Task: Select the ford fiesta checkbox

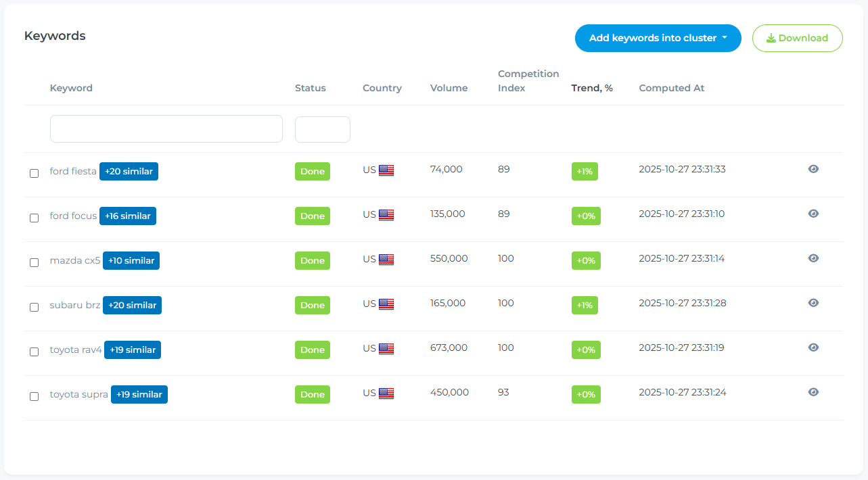Action: 35,173
